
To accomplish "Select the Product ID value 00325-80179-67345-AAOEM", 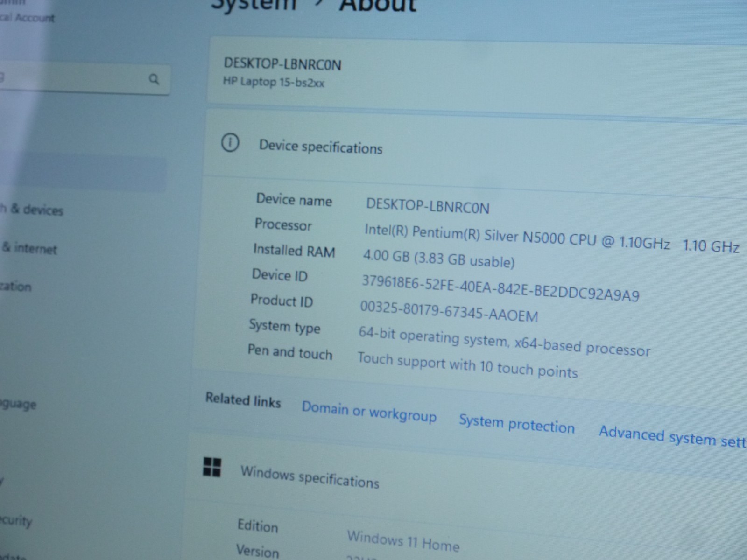I will (x=449, y=312).
